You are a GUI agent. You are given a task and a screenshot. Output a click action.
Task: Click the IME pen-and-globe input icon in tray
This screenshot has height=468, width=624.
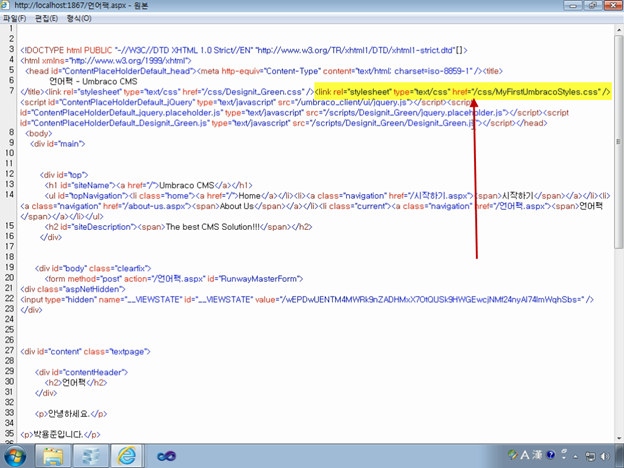pyautogui.click(x=513, y=454)
